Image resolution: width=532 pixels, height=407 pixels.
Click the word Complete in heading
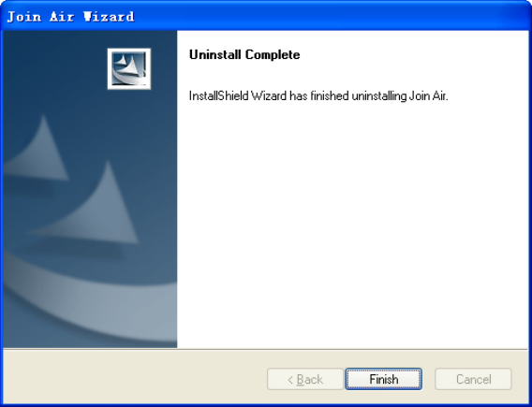point(273,54)
